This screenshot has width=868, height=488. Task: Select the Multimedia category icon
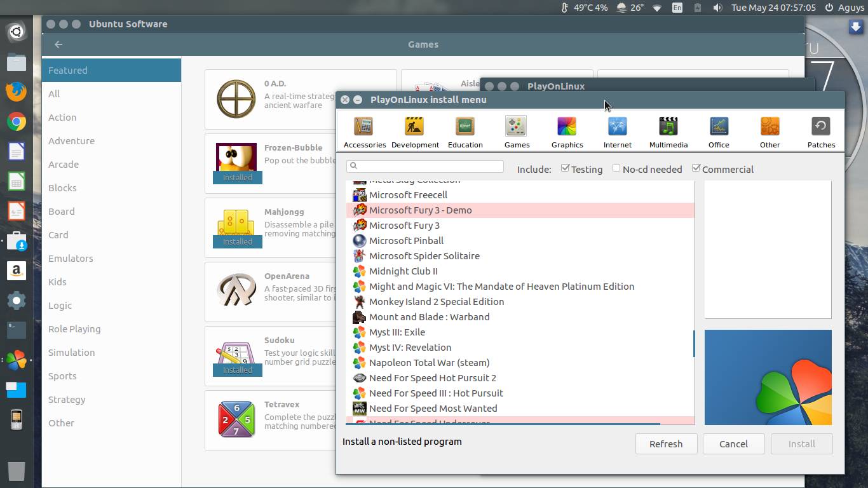(668, 126)
